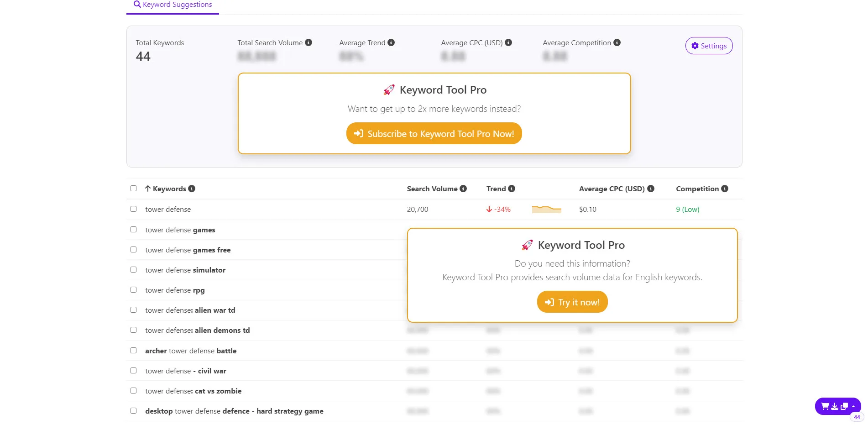Sort by the Keywords column header
This screenshot has width=868, height=425.
coord(169,189)
